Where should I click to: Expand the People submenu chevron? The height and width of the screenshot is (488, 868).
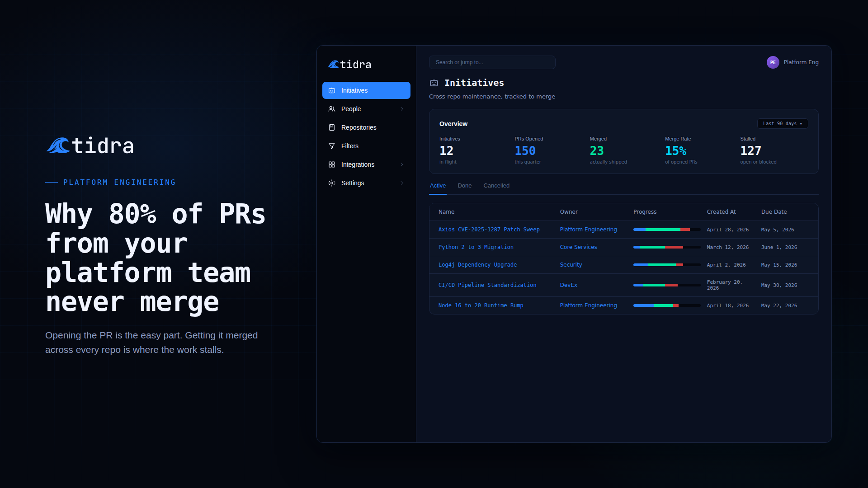point(401,109)
